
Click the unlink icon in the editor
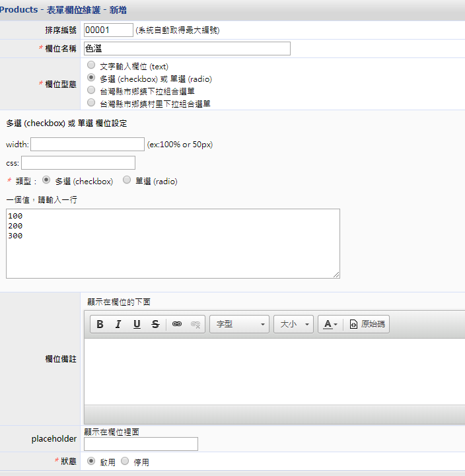point(196,324)
